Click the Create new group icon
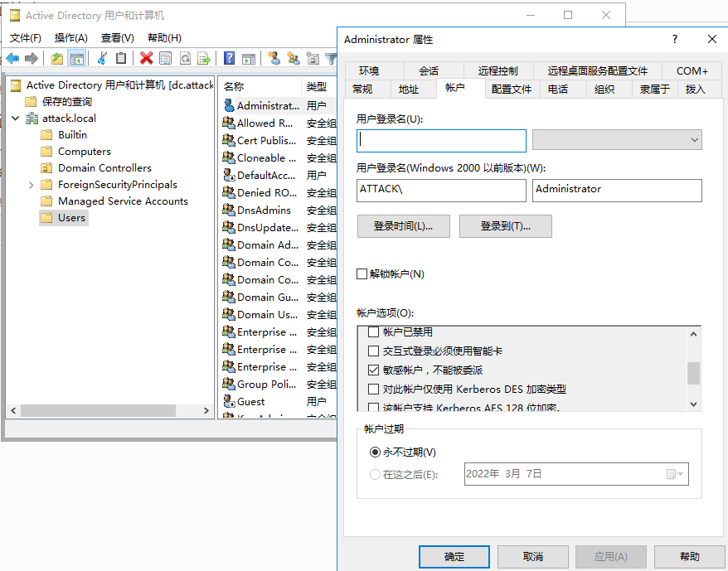This screenshot has width=728, height=571. point(293,58)
